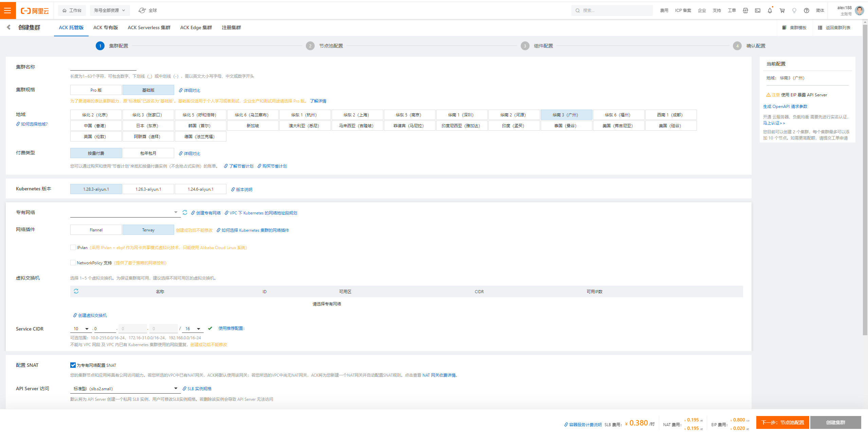This screenshot has width=868, height=435.
Task: Open 马上认证 link
Action: coord(774,123)
